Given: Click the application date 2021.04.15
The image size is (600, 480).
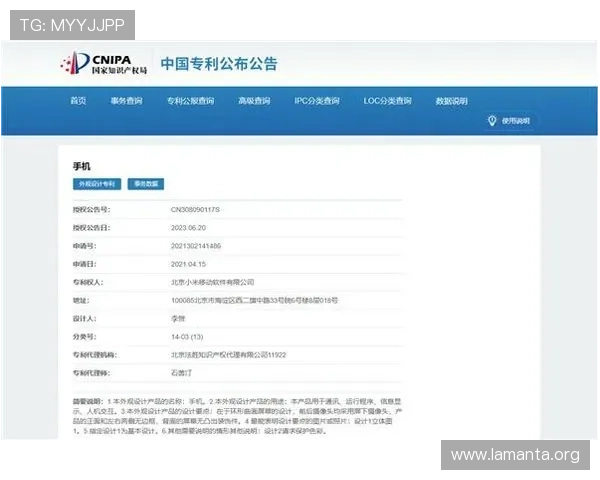Looking at the screenshot, I should [x=188, y=264].
